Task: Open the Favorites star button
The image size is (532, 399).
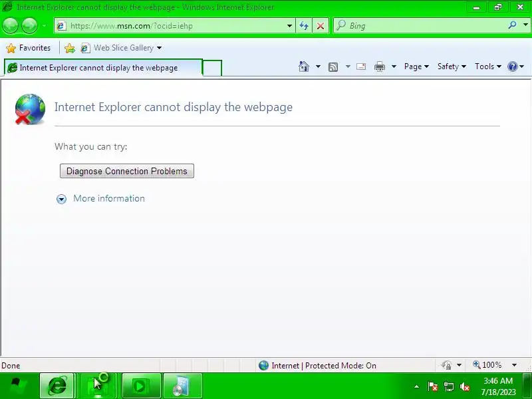Action: pos(29,48)
